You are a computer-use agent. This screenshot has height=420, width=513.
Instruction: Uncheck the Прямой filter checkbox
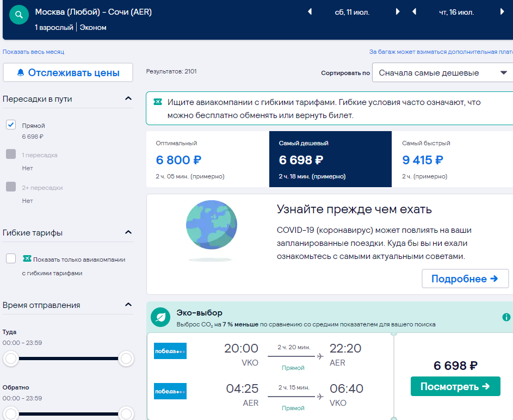pyautogui.click(x=11, y=125)
